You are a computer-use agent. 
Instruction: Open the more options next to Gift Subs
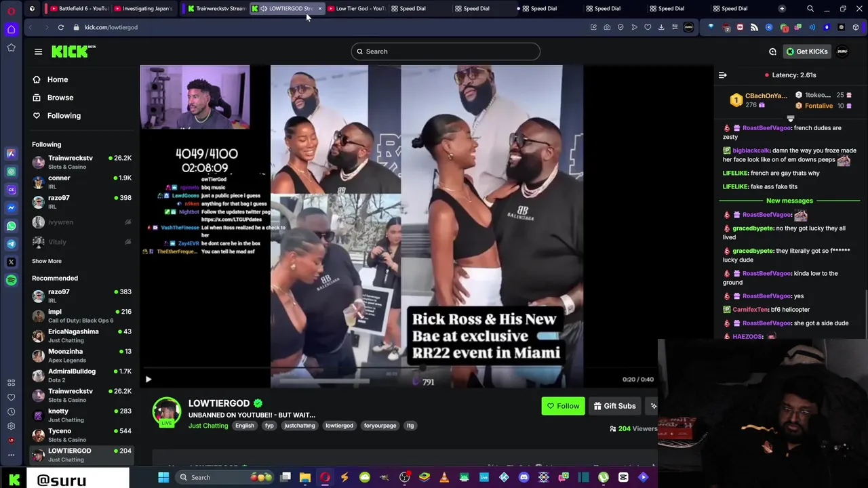pos(653,406)
